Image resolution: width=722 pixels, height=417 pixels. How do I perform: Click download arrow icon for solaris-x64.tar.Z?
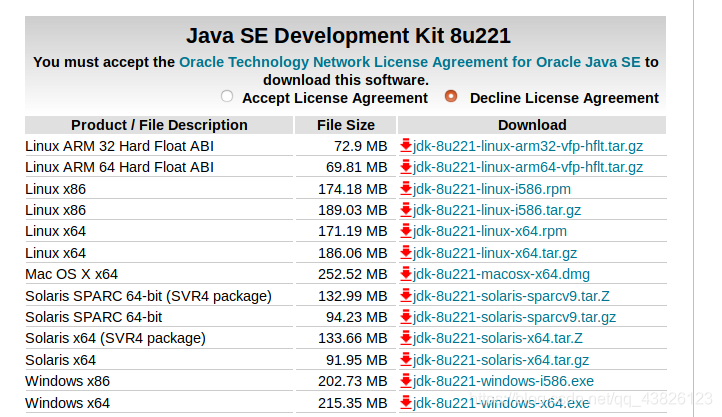(406, 338)
